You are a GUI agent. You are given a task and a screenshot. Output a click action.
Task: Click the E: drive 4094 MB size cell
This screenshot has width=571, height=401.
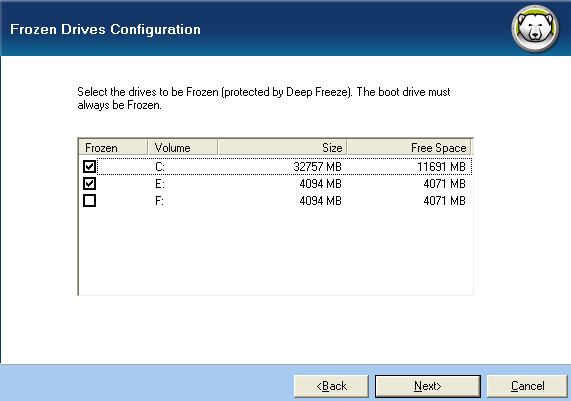tap(320, 184)
